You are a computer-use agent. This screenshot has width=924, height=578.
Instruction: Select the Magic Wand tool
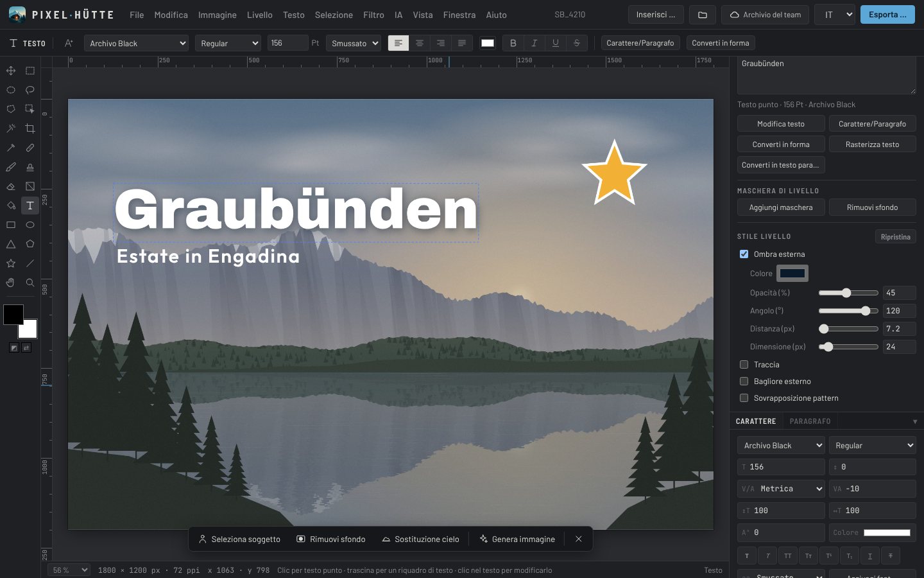coord(11,128)
